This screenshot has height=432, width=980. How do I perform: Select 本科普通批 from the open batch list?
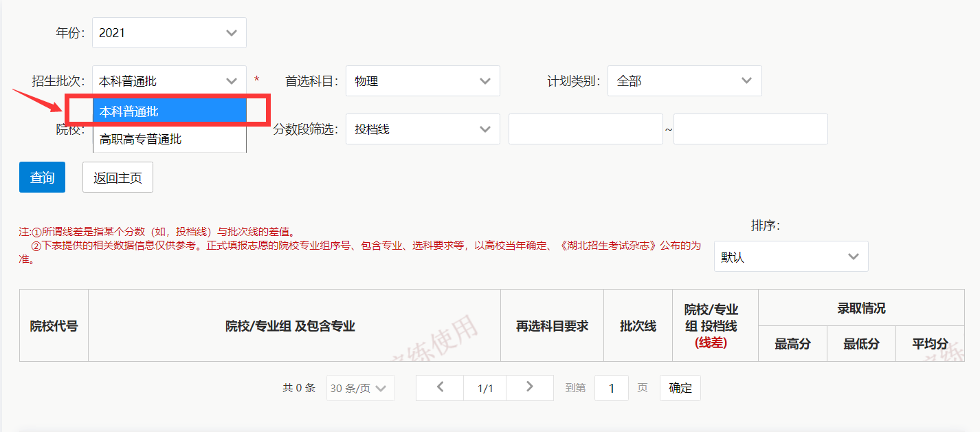[x=169, y=111]
